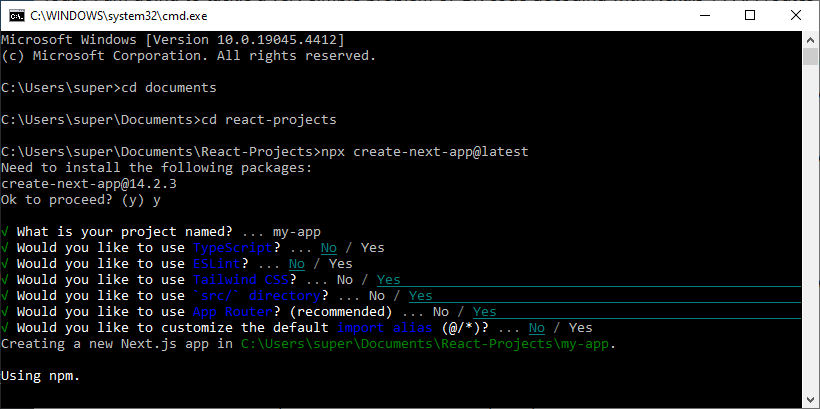
Task: Click the project name answer my-app
Action: tap(297, 232)
